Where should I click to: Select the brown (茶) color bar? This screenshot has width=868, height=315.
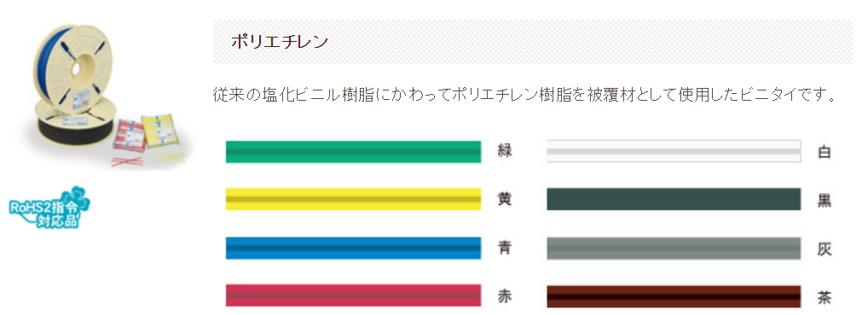tap(674, 296)
